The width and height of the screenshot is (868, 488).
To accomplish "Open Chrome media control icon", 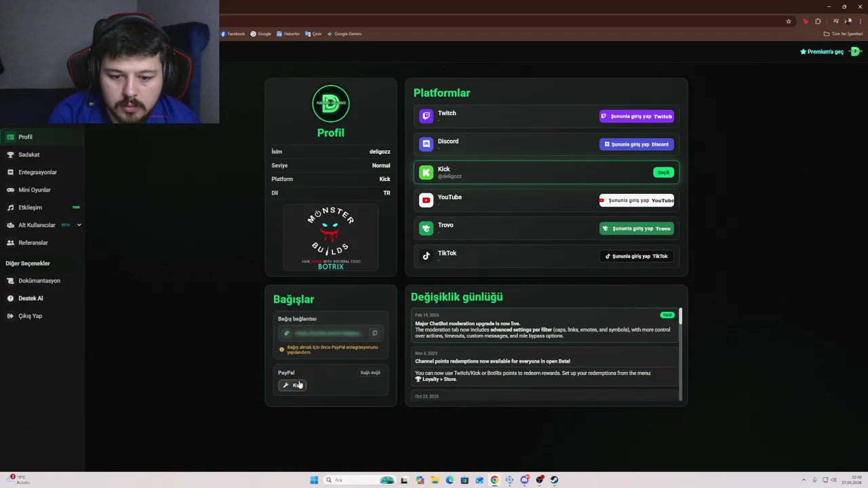I will pyautogui.click(x=836, y=21).
